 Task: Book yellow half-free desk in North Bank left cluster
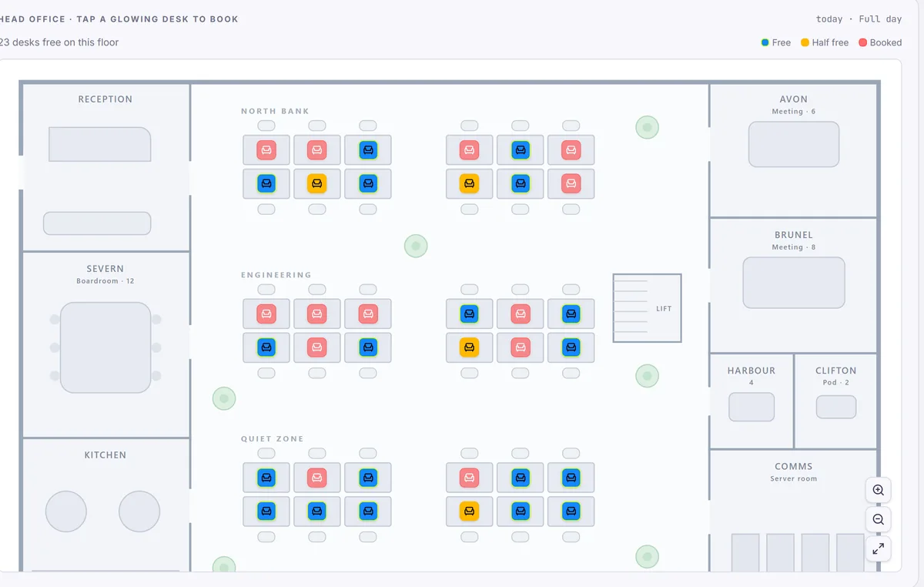[317, 184]
